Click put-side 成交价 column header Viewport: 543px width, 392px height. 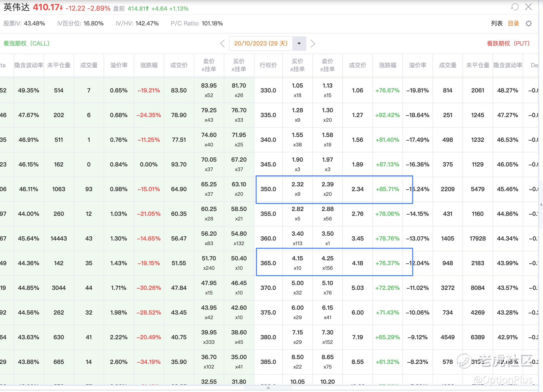358,65
